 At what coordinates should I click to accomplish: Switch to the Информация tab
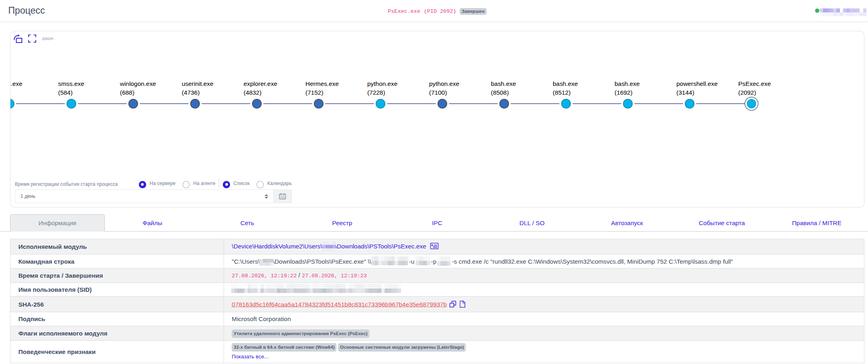point(57,223)
